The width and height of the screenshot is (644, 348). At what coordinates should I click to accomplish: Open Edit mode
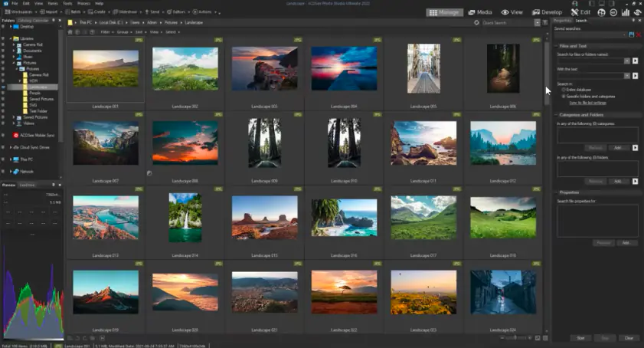pyautogui.click(x=580, y=12)
